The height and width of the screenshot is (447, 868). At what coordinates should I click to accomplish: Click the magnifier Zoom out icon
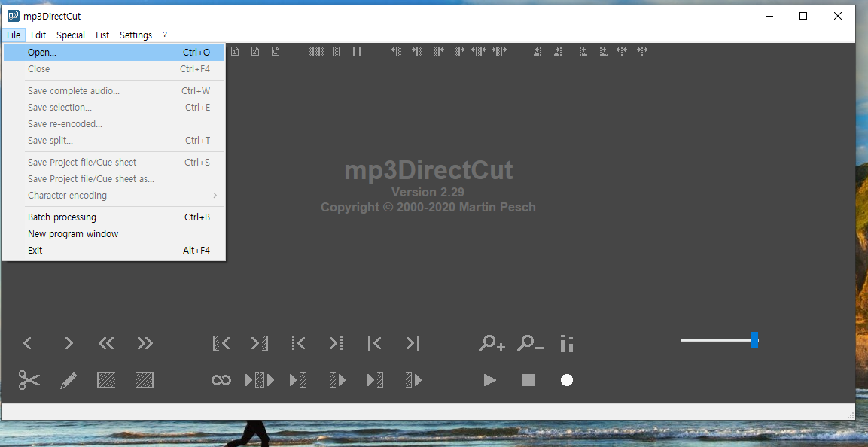(x=530, y=344)
